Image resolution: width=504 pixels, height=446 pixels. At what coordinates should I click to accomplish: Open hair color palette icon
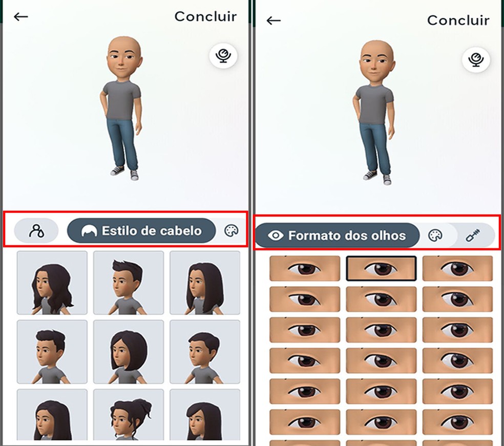231,230
